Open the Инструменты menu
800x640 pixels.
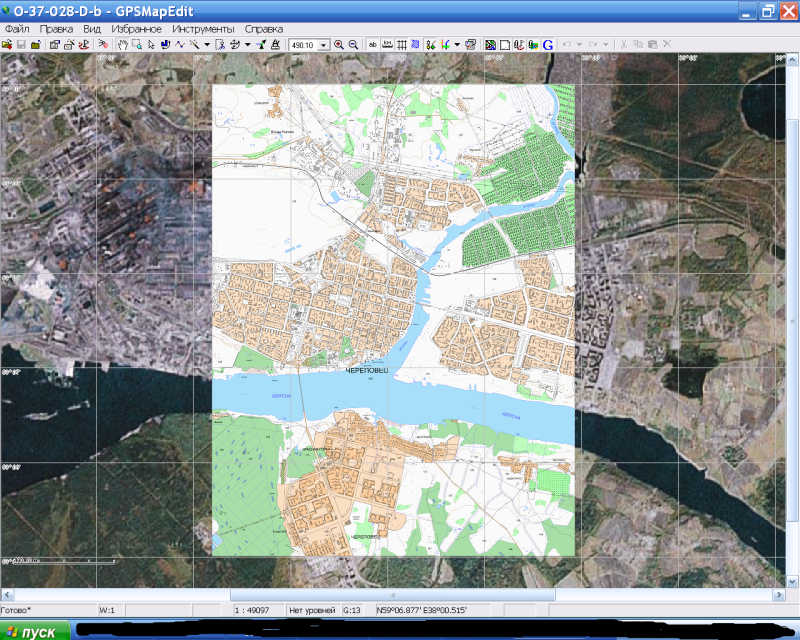[x=203, y=30]
